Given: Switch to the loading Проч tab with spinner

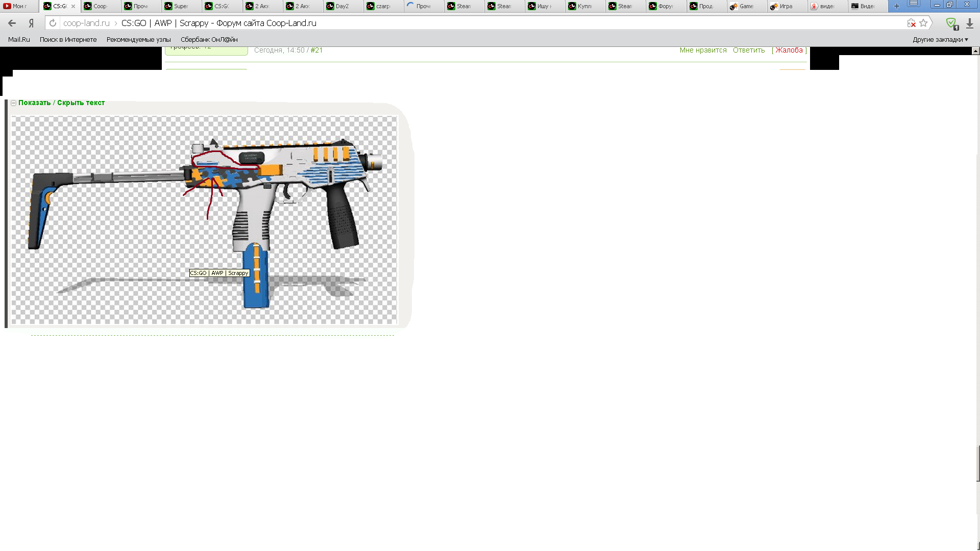Looking at the screenshot, I should click(x=423, y=6).
